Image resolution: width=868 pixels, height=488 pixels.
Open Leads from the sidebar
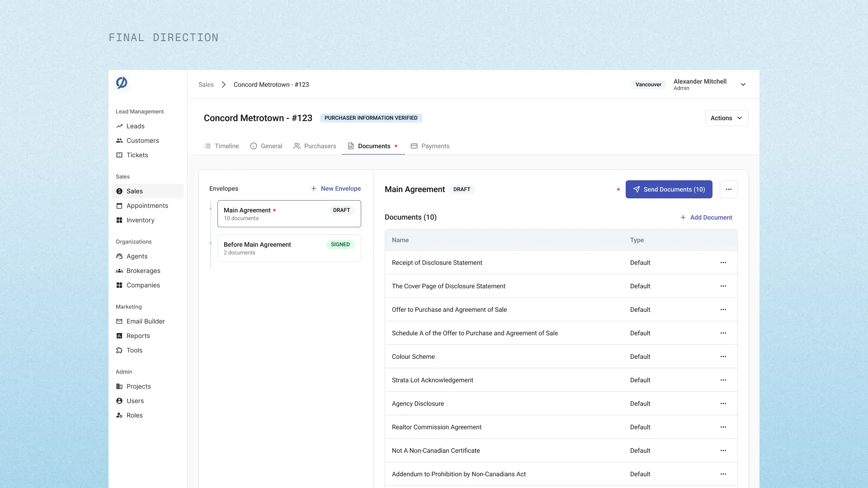[x=135, y=126]
